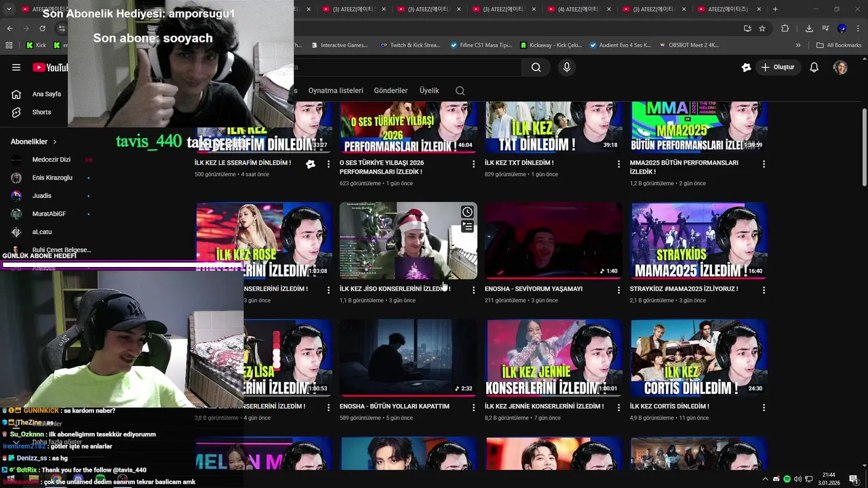
Task: Click the page vertical scrollbar thumb
Action: tap(864, 146)
